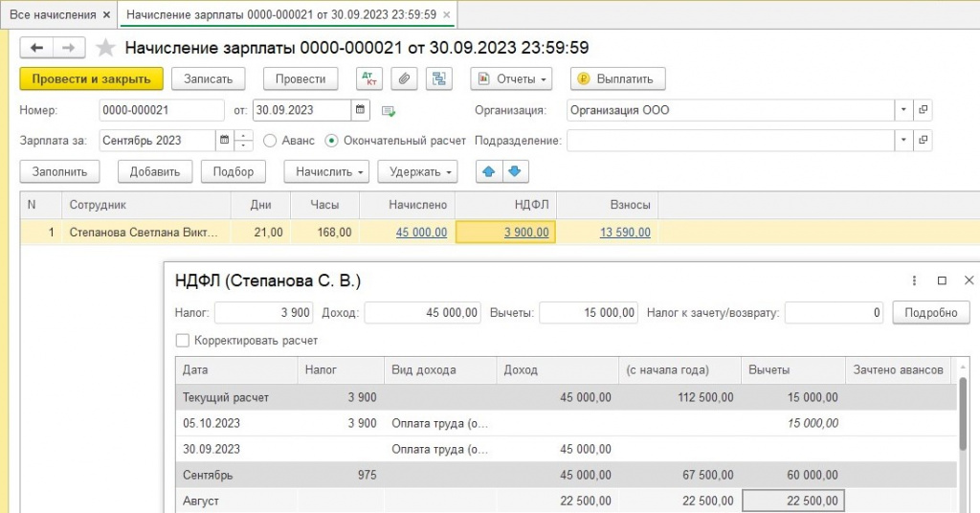The image size is (980, 513).
Task: Switch to Все начисления tab
Action: click(x=53, y=14)
